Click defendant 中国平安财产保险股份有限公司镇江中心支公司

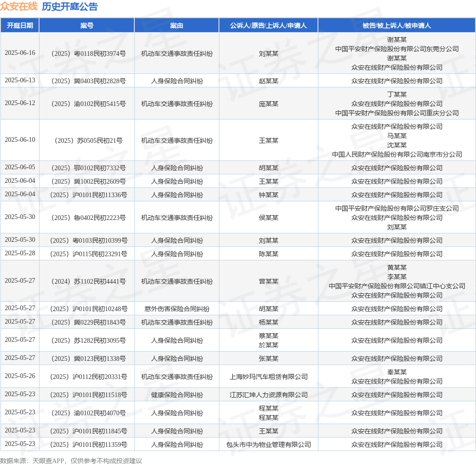tap(397, 286)
